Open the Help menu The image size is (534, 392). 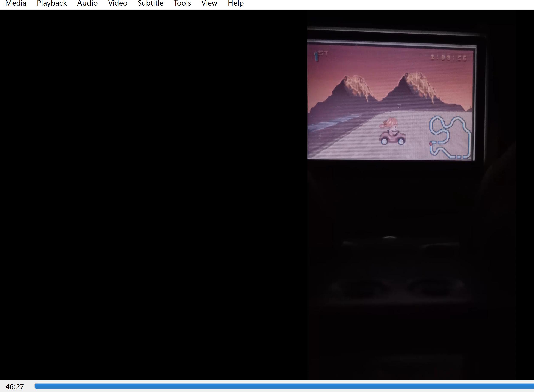coord(236,3)
